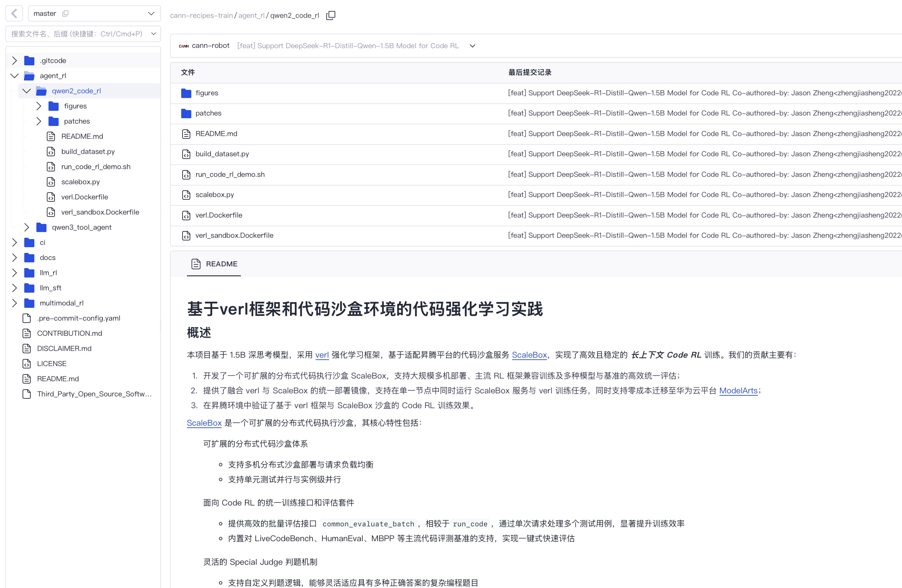The height and width of the screenshot is (588, 902).
Task: Click the README document icon in tab
Action: tap(196, 264)
